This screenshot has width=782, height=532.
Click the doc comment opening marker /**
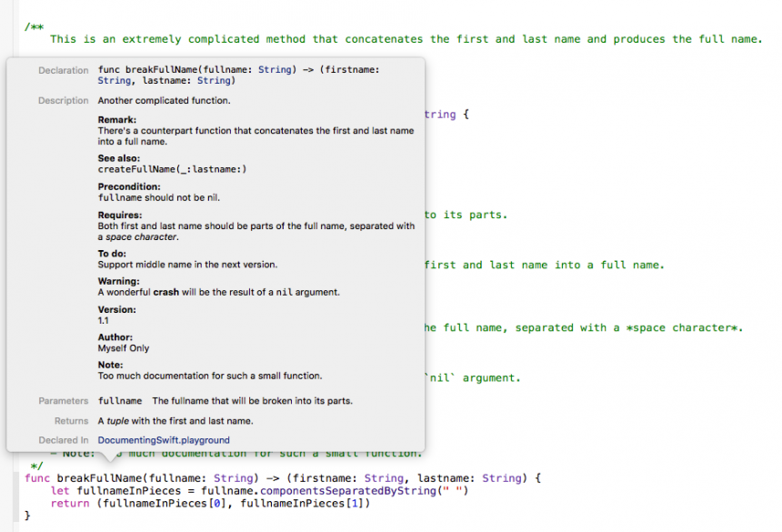33,27
